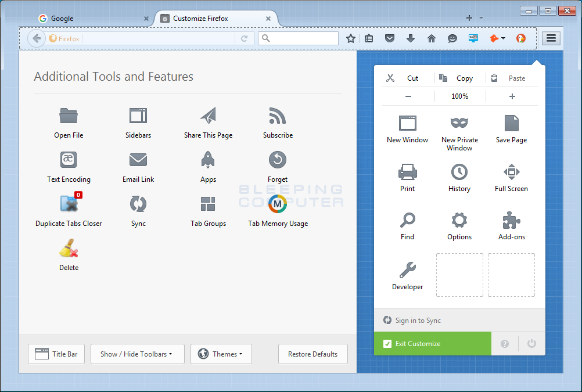Click the Firefox identity label in URL bar

tap(64, 38)
